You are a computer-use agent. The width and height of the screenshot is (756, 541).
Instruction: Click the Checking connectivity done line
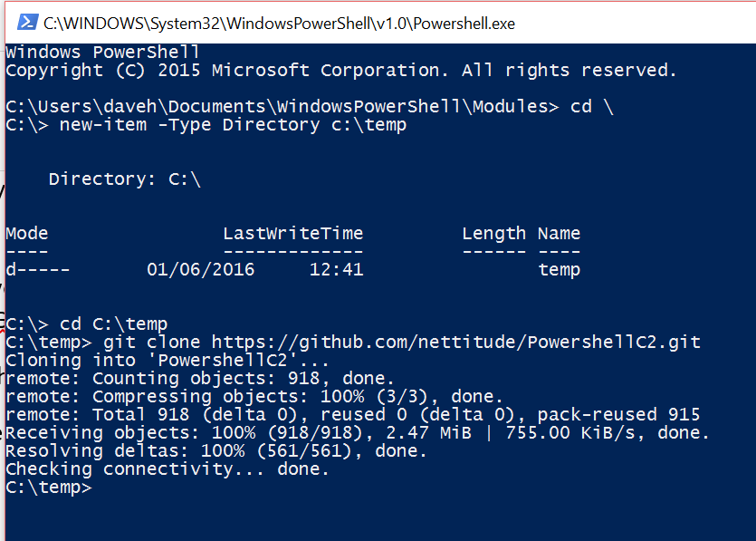(x=167, y=469)
